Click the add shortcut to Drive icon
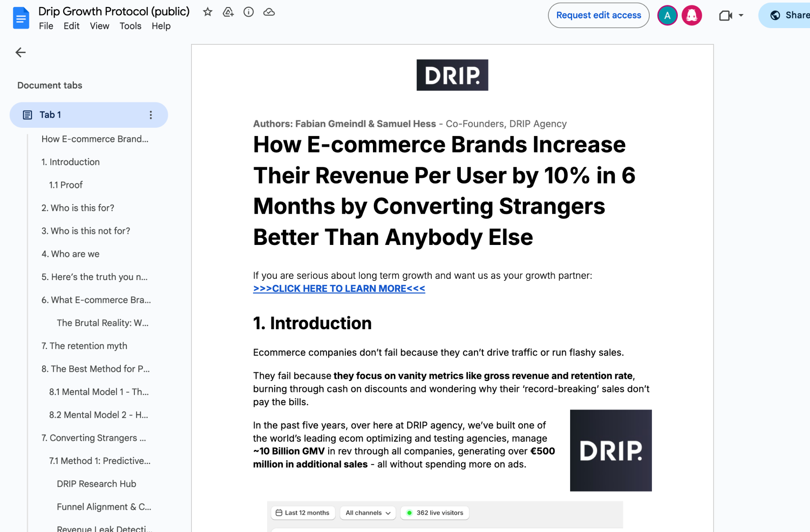Viewport: 810px width, 532px height. (228, 12)
